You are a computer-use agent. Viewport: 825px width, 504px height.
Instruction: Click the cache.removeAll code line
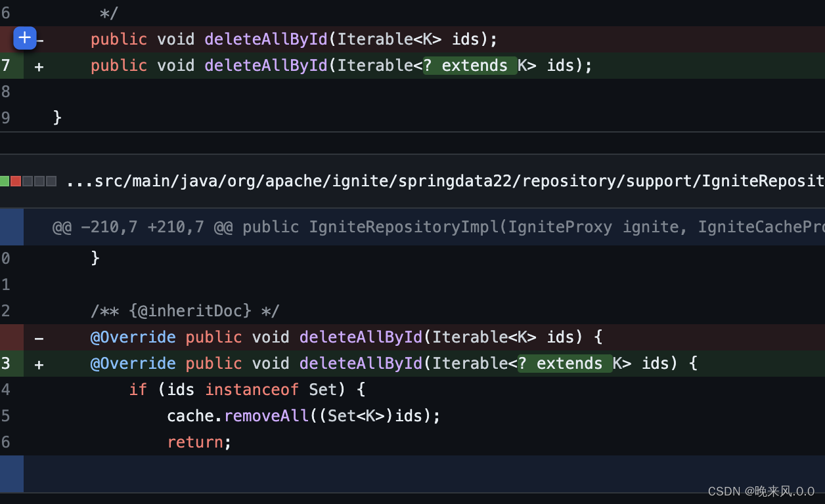[302, 415]
